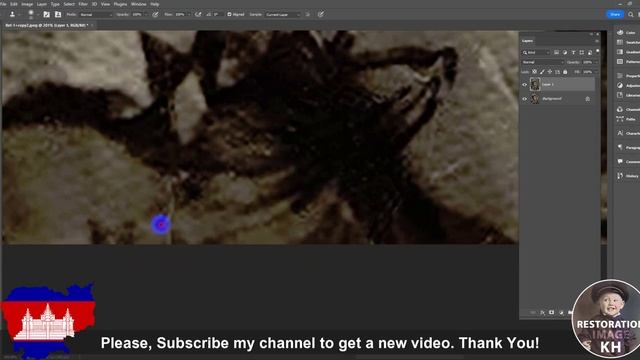Viewport: 640px width, 360px height.
Task: Open the Sample Current Layer dropdown
Action: click(283, 15)
